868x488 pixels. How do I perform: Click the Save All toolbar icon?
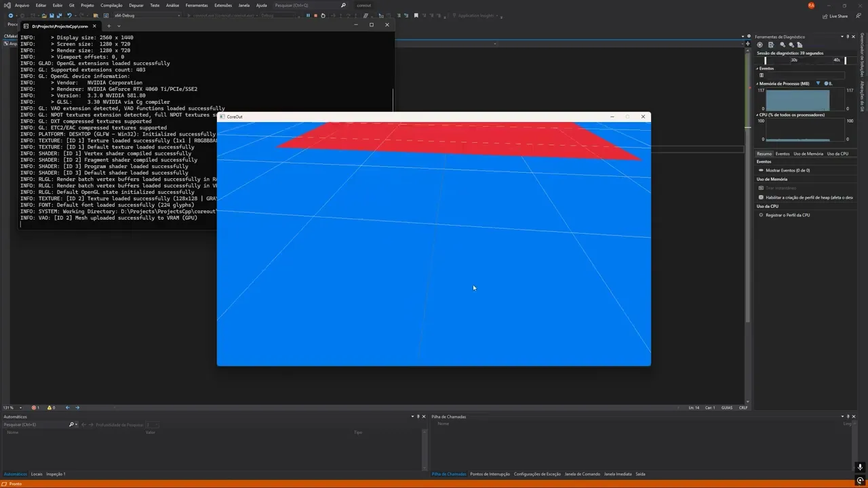(x=60, y=15)
